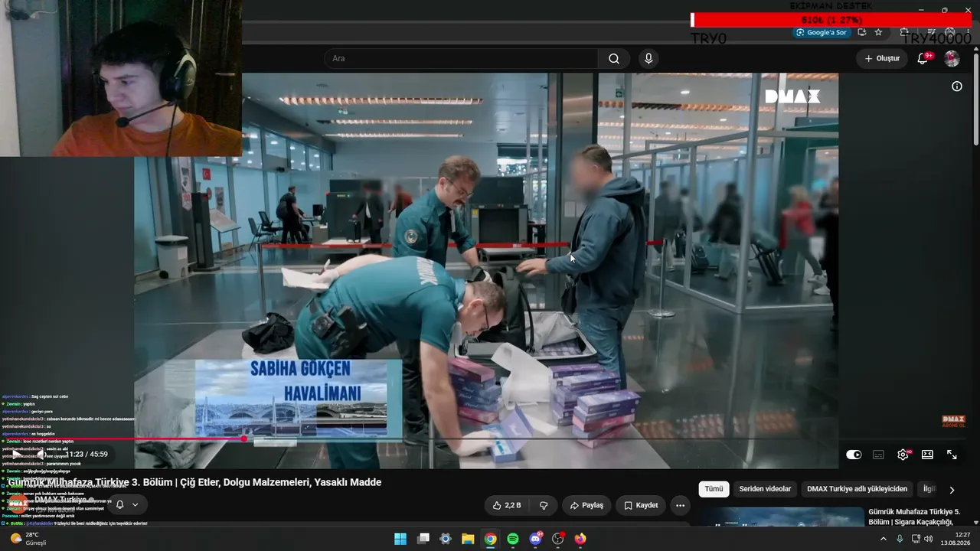
Task: Toggle the autoplay switch in the player
Action: click(x=854, y=455)
